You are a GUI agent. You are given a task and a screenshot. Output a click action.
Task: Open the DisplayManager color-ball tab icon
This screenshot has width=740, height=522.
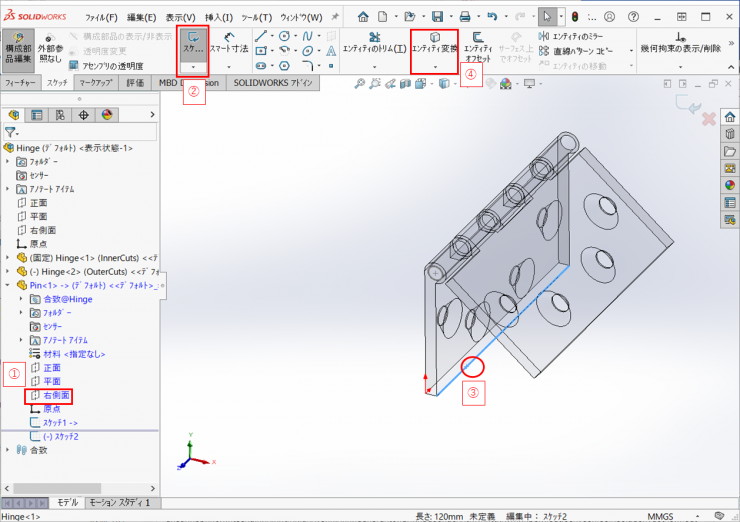pos(107,115)
